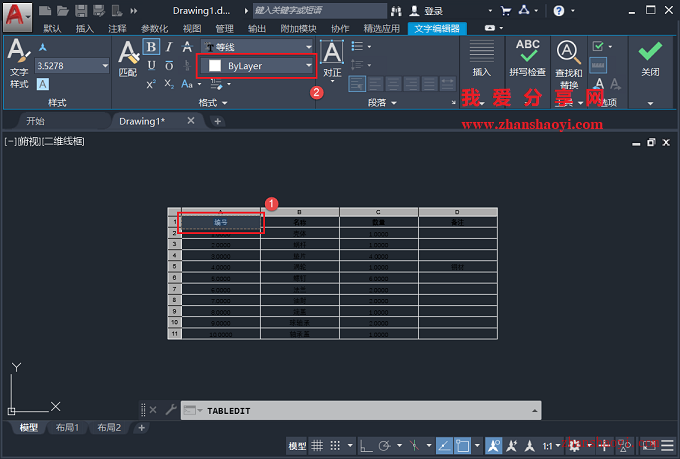Click the 插入 columns insert button
Viewport: 680px width, 459px height.
tap(481, 59)
